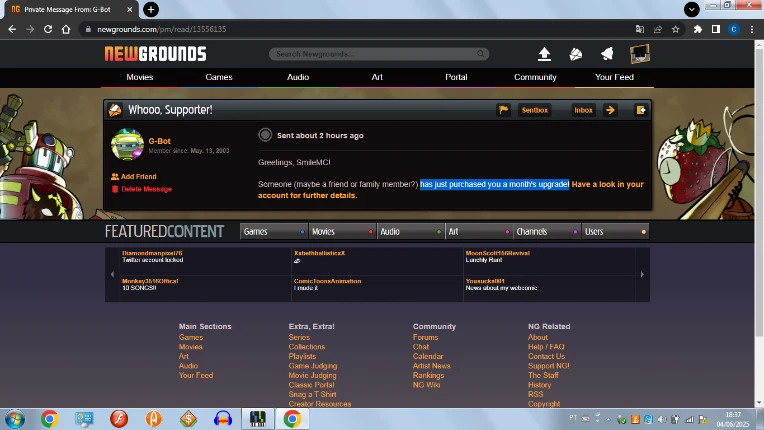Click browser back arrow
Viewport: 764px width, 430px height.
[x=12, y=29]
